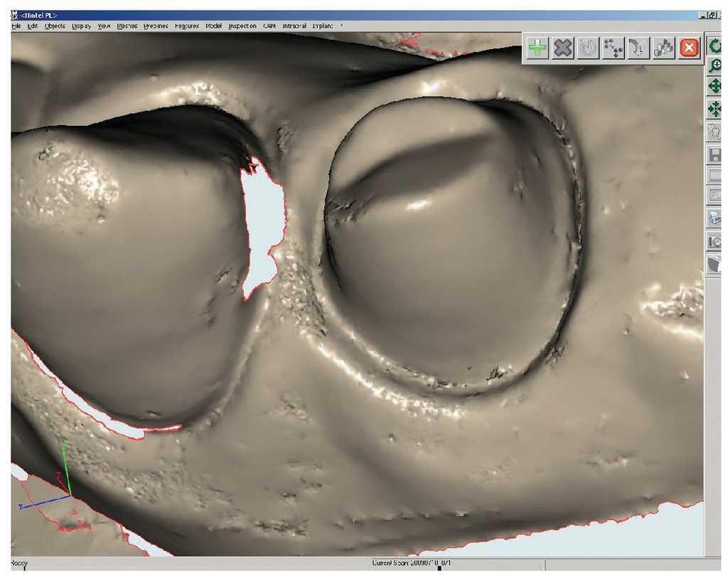The image size is (728, 581).
Task: Select the scattered points tool icon
Action: click(x=612, y=48)
